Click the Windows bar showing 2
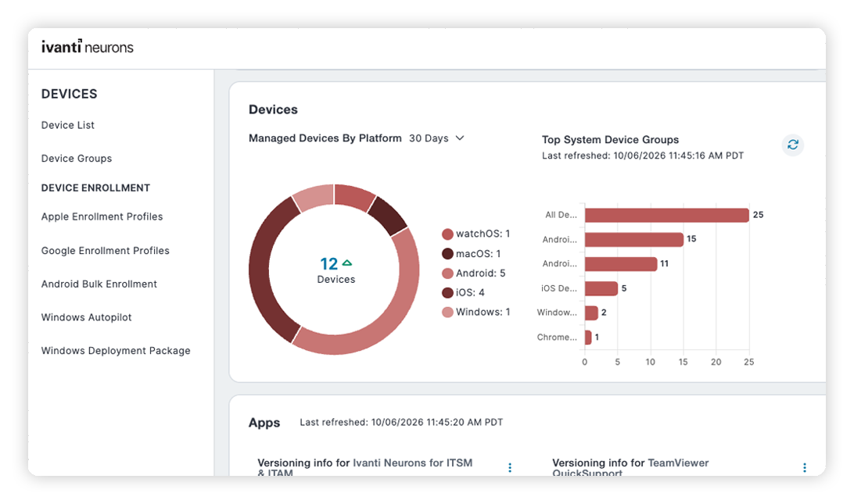Viewport: 854px width, 504px height. pyautogui.click(x=591, y=313)
